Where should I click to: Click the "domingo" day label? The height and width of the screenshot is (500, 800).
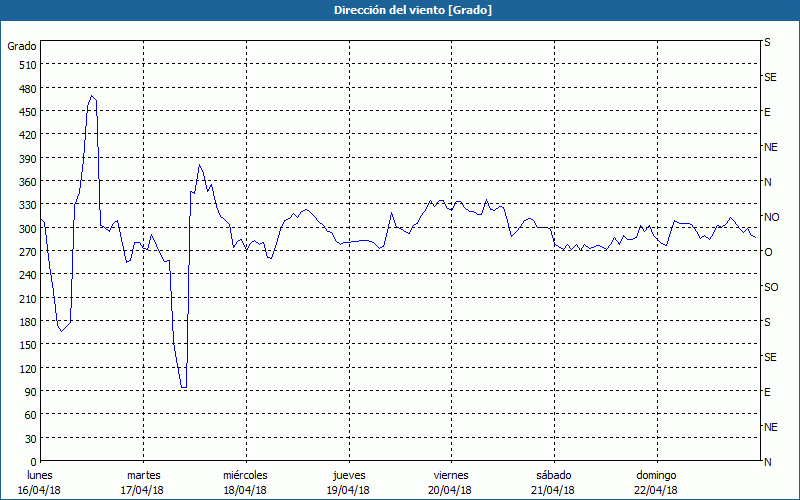tap(656, 475)
